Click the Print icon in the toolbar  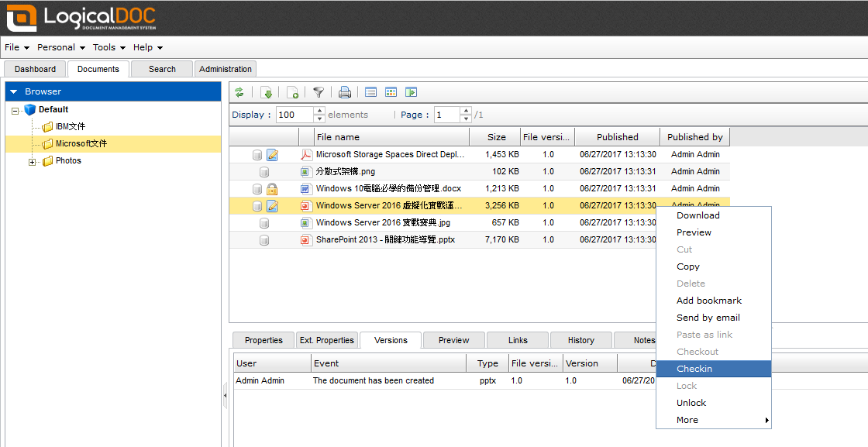tap(344, 92)
